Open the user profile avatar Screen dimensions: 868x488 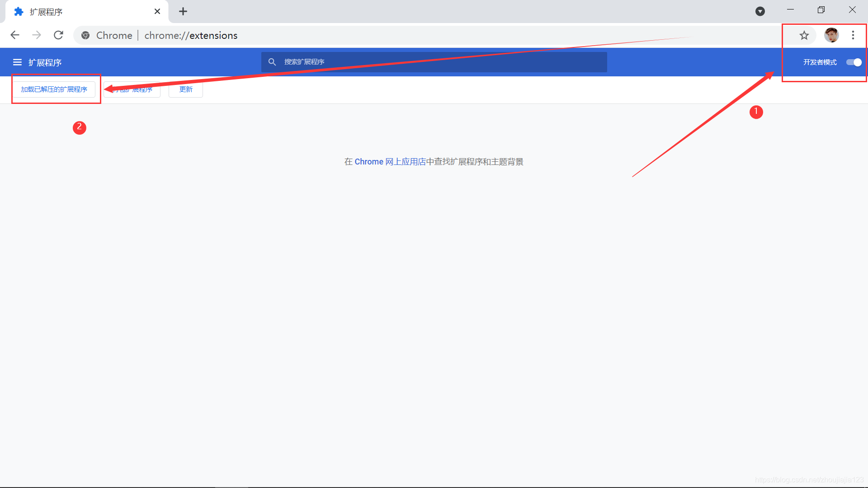pos(831,35)
